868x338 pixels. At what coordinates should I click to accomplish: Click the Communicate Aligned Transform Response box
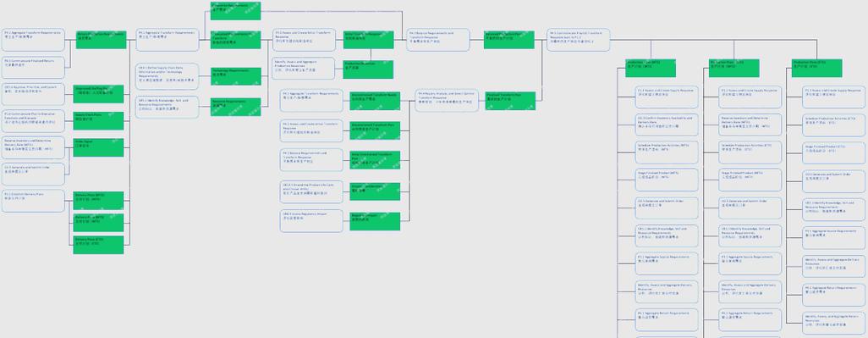pyautogui.click(x=579, y=40)
